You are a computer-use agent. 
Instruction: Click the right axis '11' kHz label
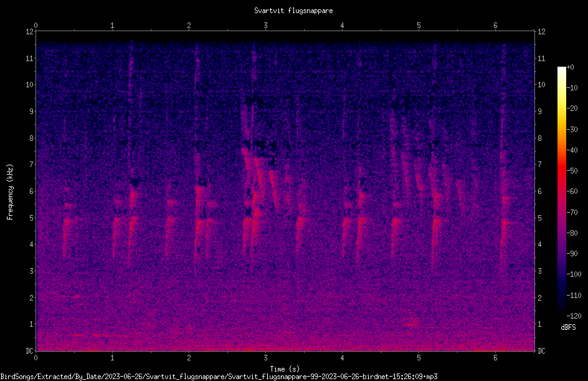[x=541, y=58]
